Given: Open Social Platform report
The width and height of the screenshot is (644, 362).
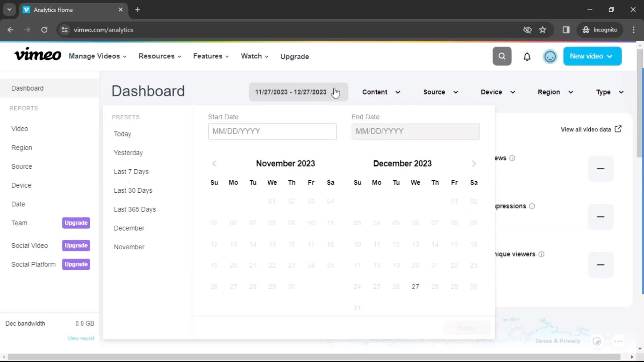Looking at the screenshot, I should [33, 264].
